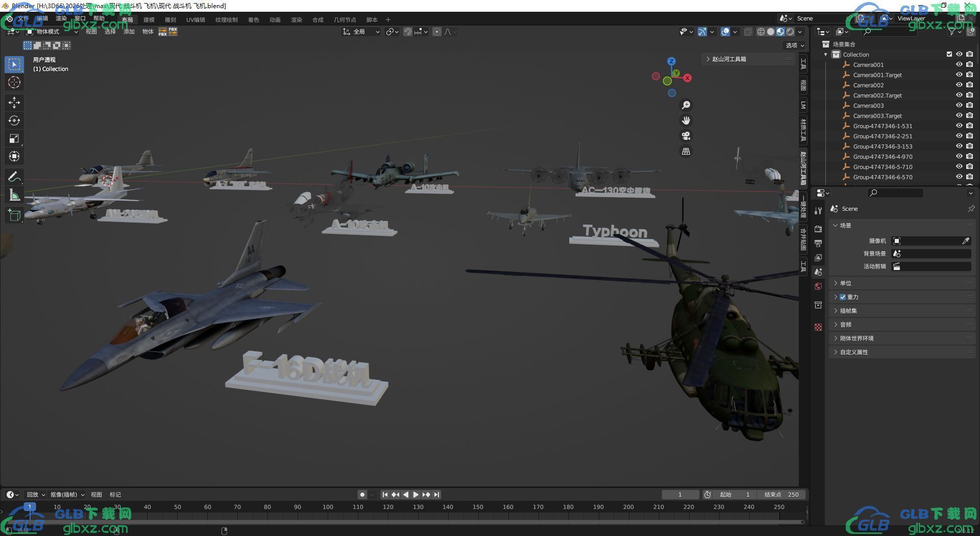Viewport: 980px width, 536px height.
Task: Activate the combined Transform tool
Action: (x=14, y=156)
